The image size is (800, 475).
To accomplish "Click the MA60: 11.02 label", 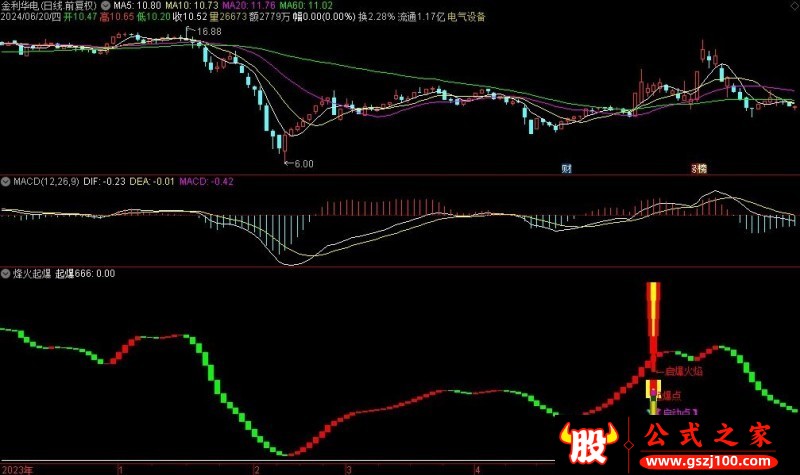I will (x=306, y=6).
